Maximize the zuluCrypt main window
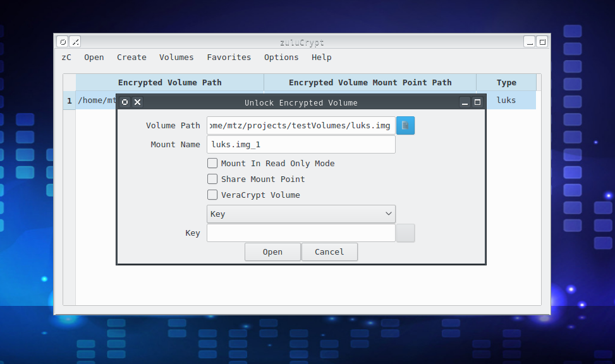Viewport: 615px width, 364px height. (542, 42)
